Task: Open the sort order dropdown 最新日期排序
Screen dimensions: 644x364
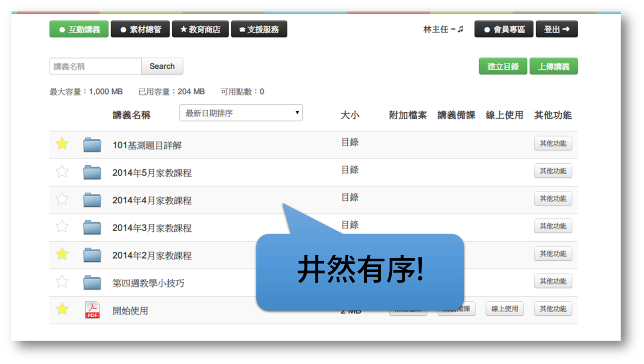Action: click(x=241, y=113)
